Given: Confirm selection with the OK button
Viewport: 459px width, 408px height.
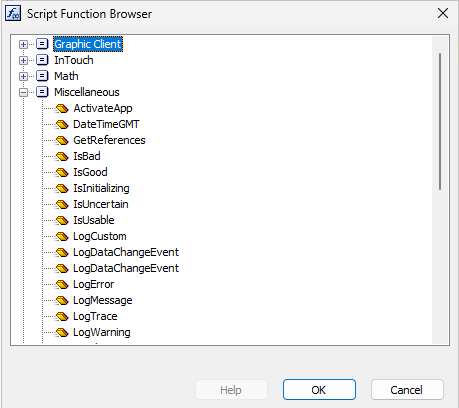Looking at the screenshot, I should coord(319,390).
